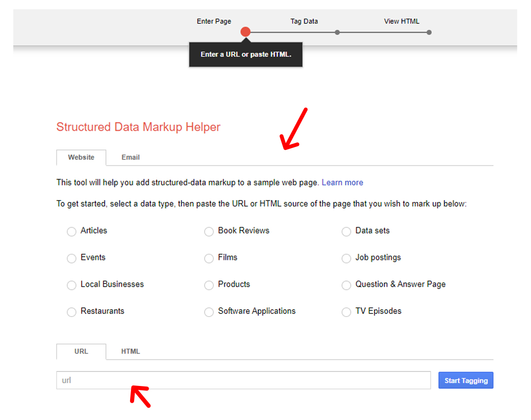The image size is (531, 420).
Task: Open the Website tab
Action: point(81,157)
